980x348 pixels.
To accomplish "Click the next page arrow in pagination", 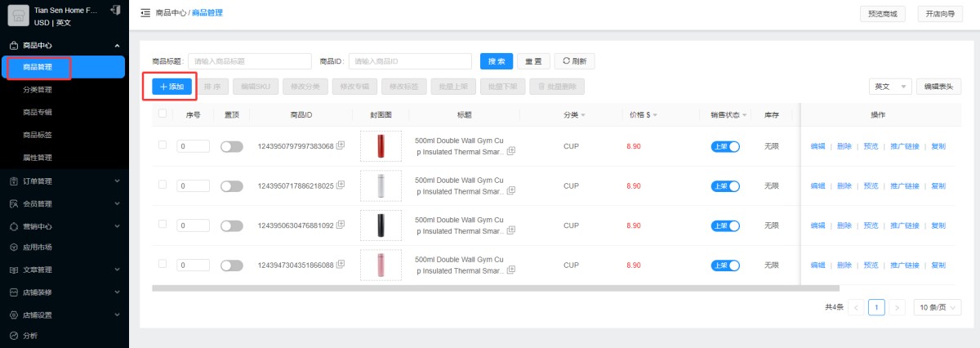I will click(x=898, y=308).
